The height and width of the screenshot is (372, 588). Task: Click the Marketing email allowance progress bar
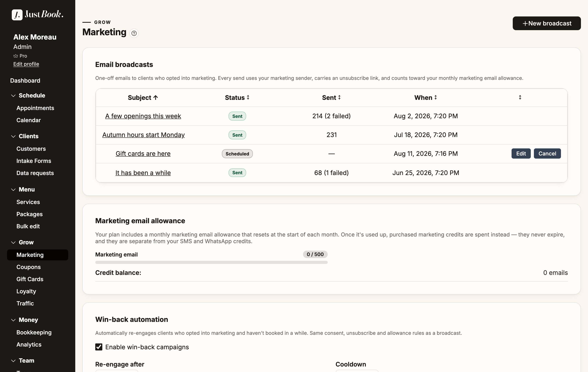[x=211, y=263]
